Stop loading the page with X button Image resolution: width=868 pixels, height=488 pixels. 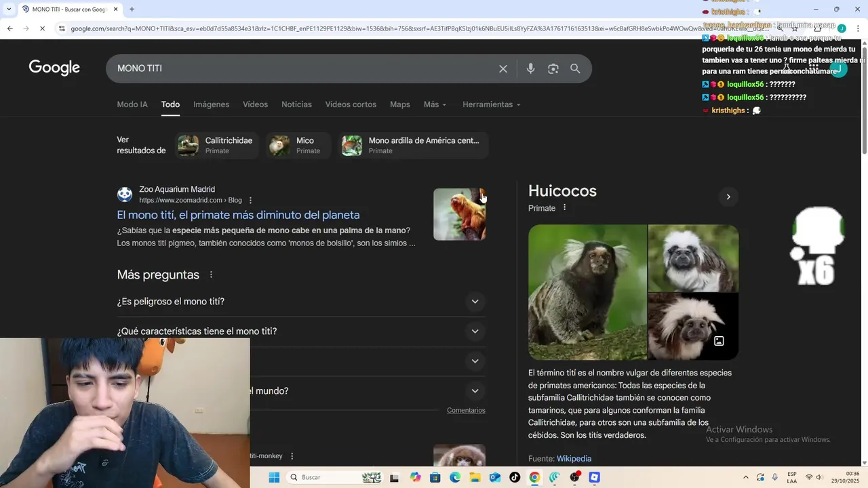pyautogui.click(x=42, y=28)
